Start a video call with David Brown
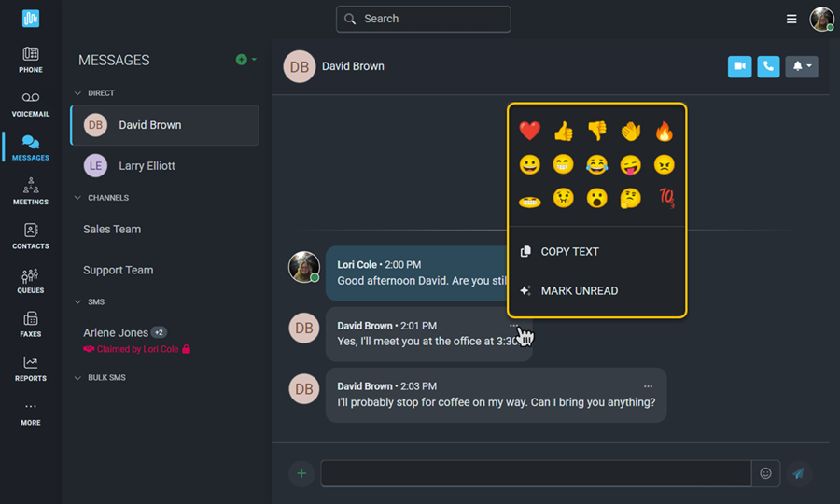This screenshot has height=504, width=840. [x=739, y=66]
